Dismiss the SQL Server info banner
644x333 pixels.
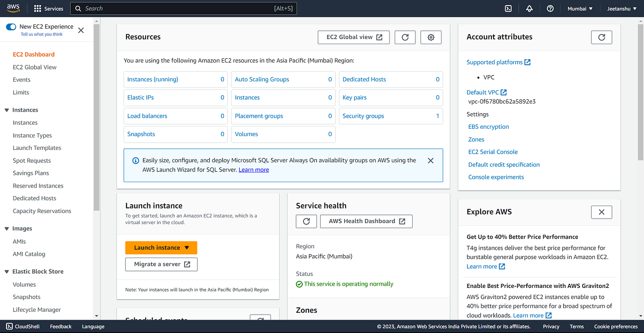pyautogui.click(x=431, y=161)
